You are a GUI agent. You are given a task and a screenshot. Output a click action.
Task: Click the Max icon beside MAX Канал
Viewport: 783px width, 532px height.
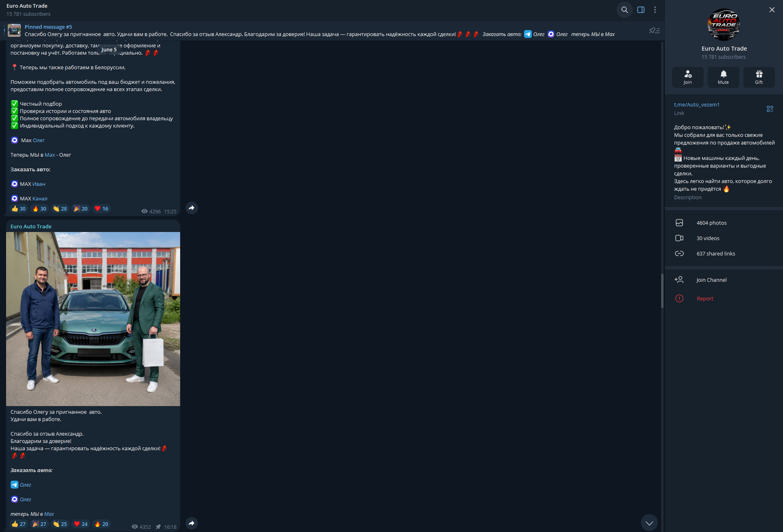[x=15, y=198]
